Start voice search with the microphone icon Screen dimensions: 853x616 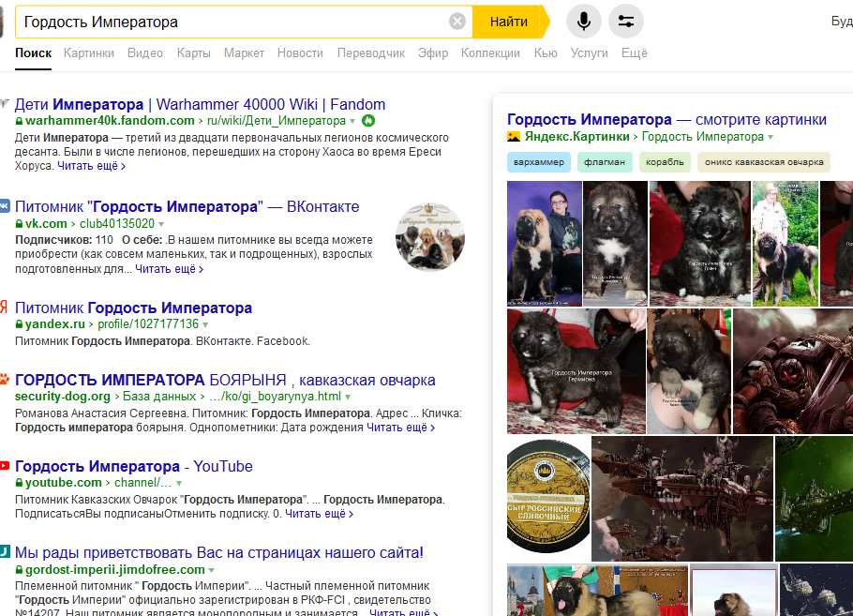point(584,22)
